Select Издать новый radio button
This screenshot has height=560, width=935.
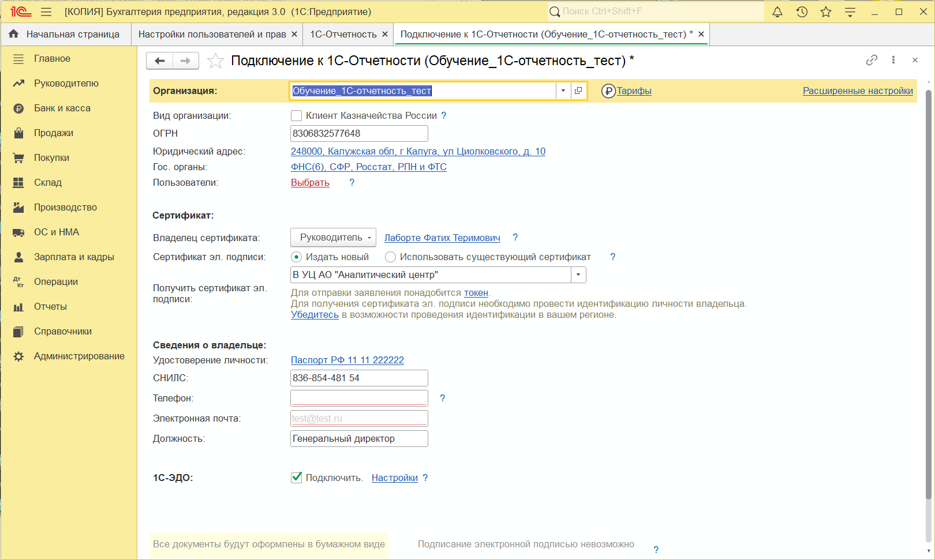(x=297, y=257)
